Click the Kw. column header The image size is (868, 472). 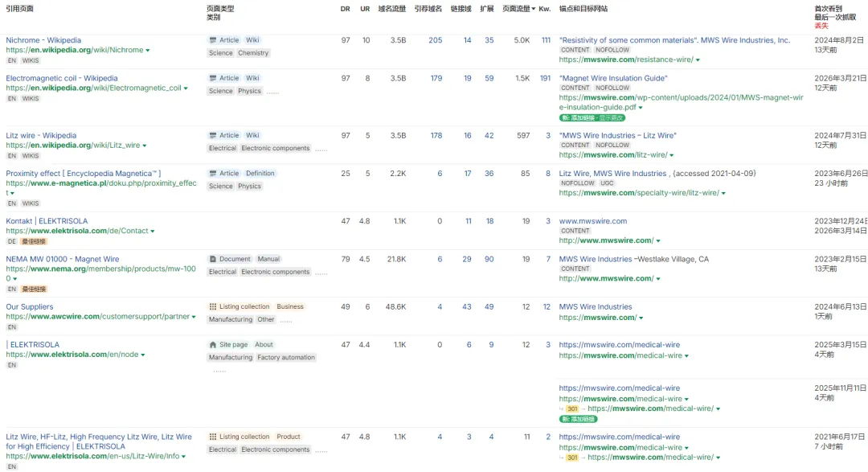click(x=544, y=9)
